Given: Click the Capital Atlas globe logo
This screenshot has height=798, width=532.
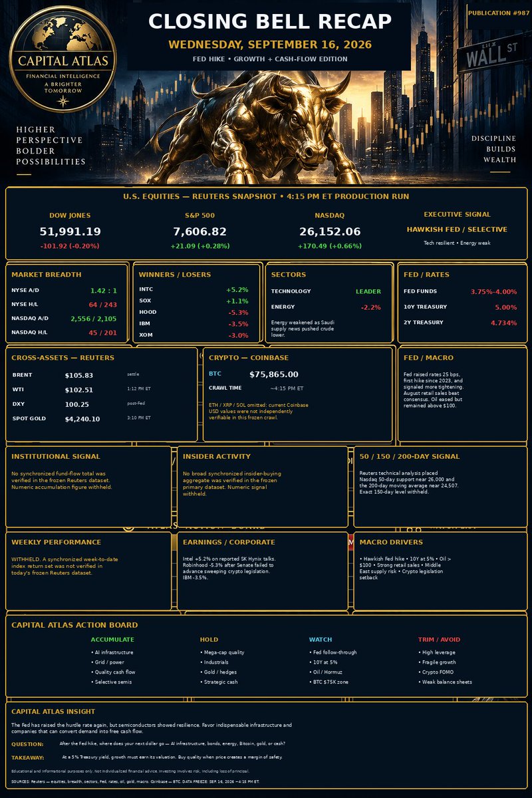Looking at the screenshot, I should click(x=63, y=60).
